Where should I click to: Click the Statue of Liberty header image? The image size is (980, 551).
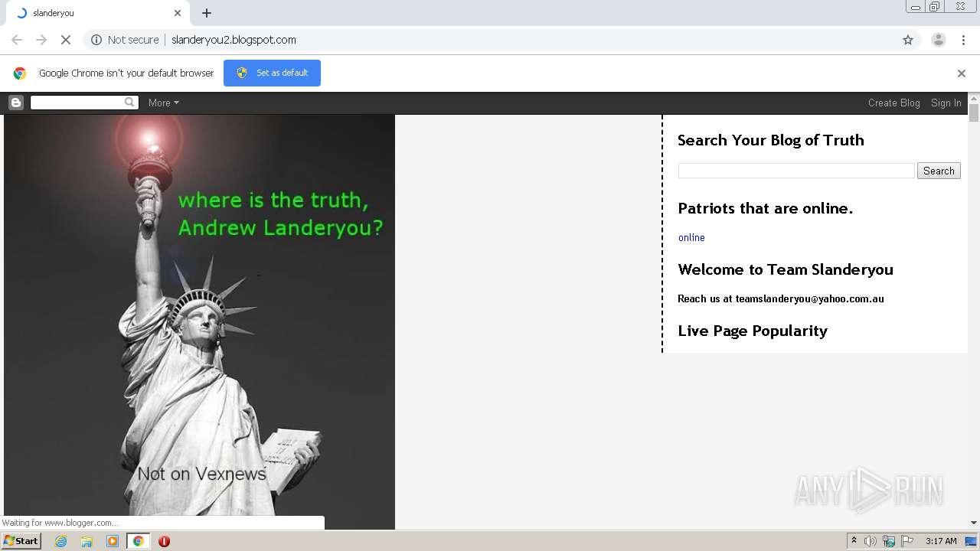pyautogui.click(x=199, y=321)
